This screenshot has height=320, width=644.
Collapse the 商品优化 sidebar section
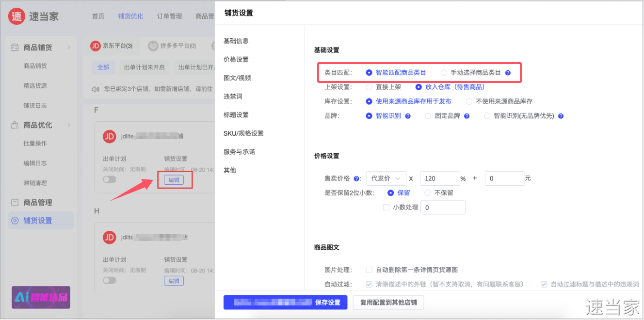tap(69, 125)
